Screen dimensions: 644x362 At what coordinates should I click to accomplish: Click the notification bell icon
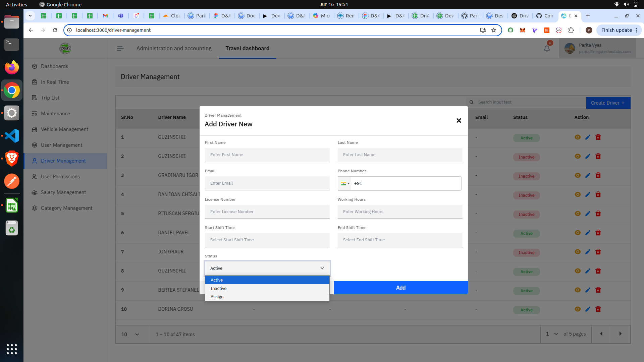pyautogui.click(x=547, y=49)
